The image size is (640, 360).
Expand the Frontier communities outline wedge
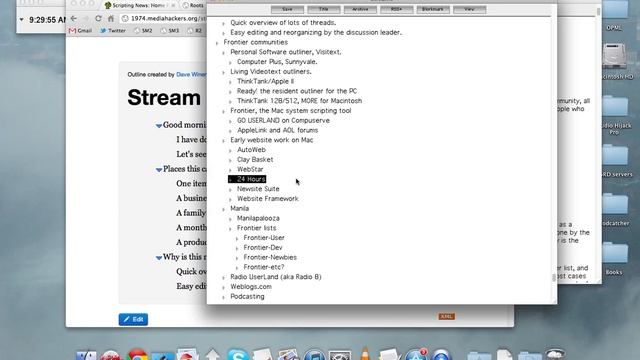[217, 43]
